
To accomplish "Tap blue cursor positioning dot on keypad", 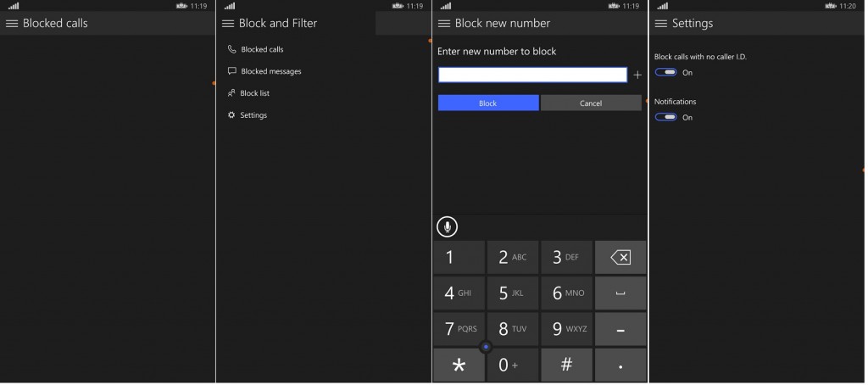I will (x=486, y=347).
